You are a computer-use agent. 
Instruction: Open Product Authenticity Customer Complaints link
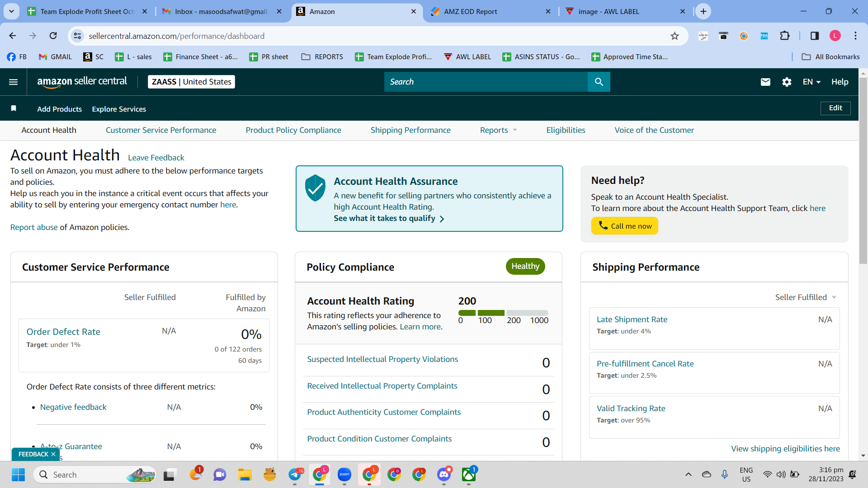click(384, 412)
